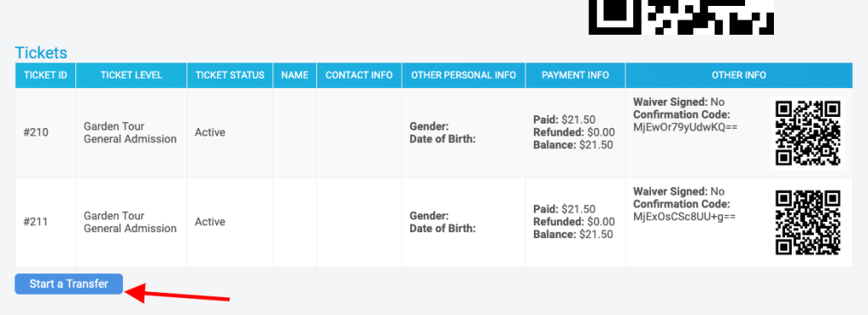Click the Contact Info column header
Image resolution: width=868 pixels, height=315 pixels.
[x=359, y=75]
